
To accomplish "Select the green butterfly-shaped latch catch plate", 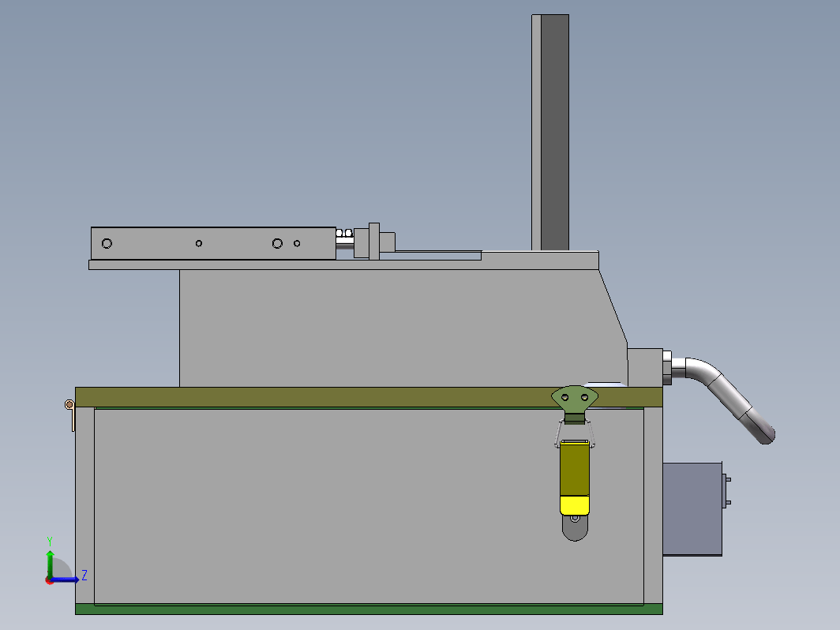I will point(575,398).
